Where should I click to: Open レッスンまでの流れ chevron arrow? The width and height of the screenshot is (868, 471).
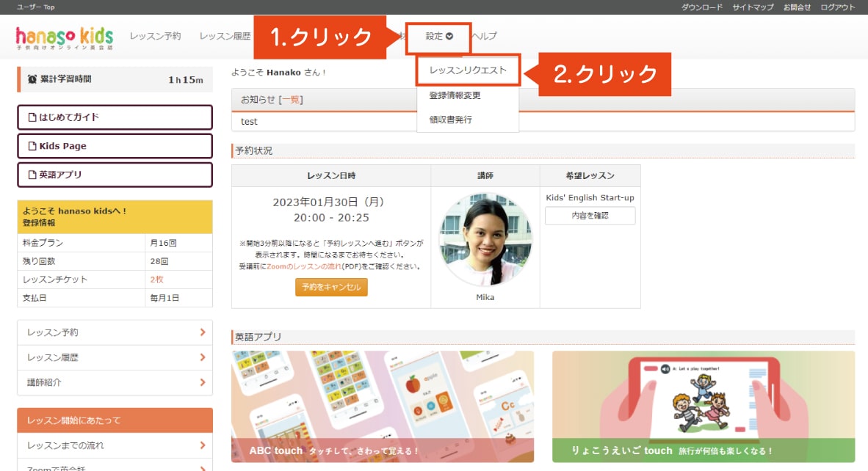202,445
